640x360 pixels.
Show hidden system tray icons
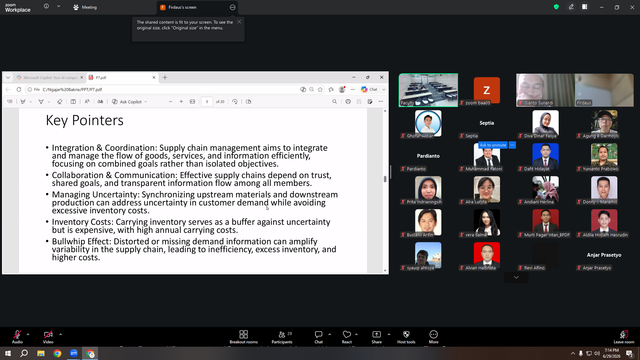[573, 353]
